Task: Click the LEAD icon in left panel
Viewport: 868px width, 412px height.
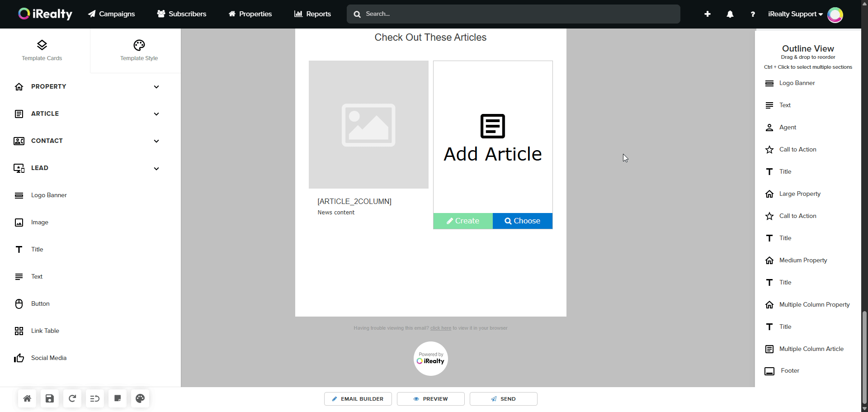Action: 19,168
